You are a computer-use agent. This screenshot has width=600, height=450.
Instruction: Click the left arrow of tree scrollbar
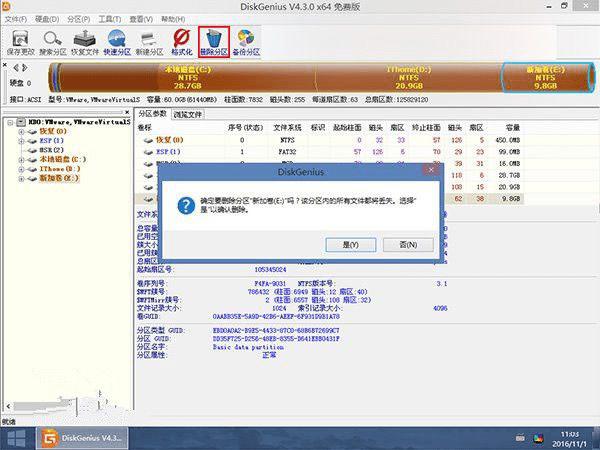(8, 406)
